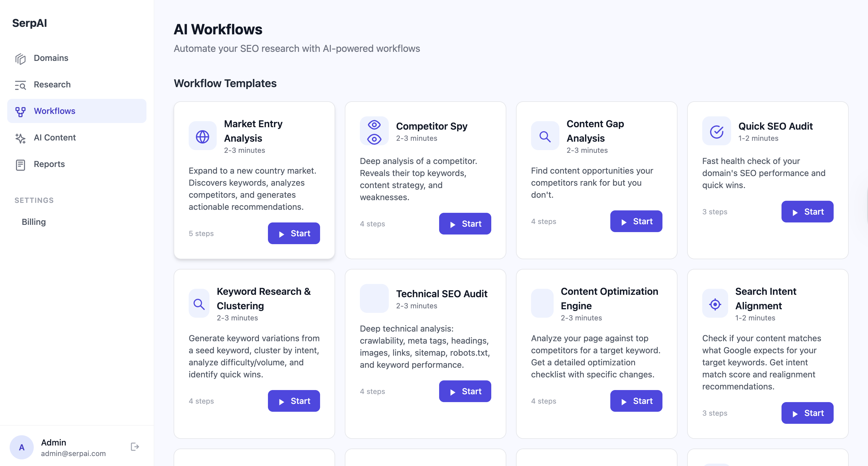The width and height of the screenshot is (868, 466).
Task: Start the Market Entry Analysis workflow
Action: [x=294, y=233]
